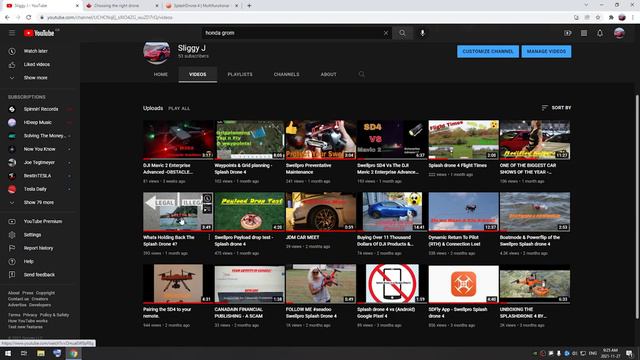The image size is (640, 360).
Task: Select the Videos channel tab
Action: [x=198, y=74]
